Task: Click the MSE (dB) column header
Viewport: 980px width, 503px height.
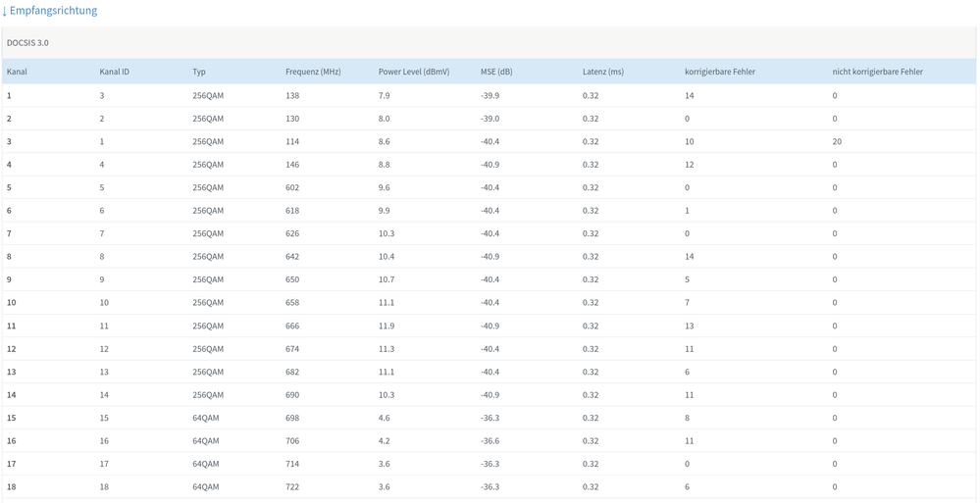Action: (496, 72)
